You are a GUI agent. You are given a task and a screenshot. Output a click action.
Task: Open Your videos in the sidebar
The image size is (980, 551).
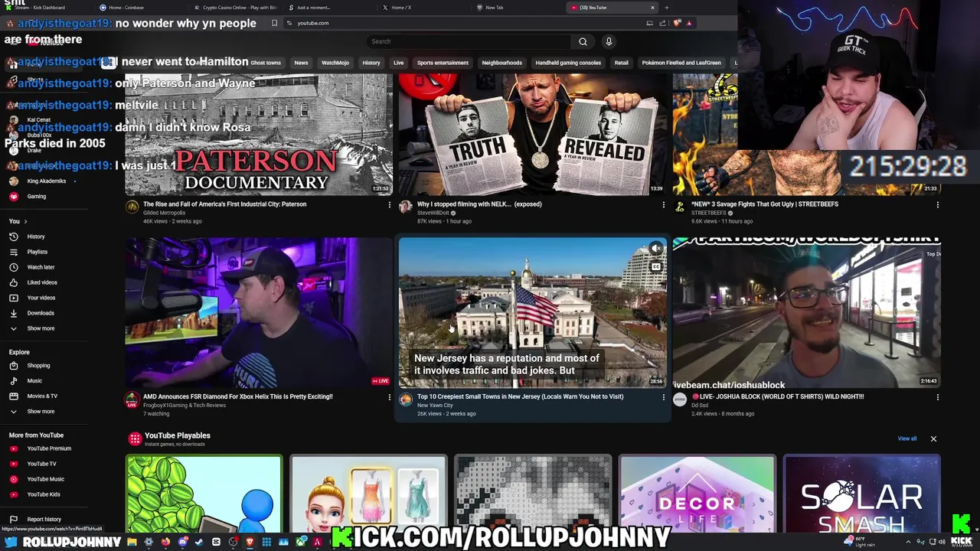click(41, 298)
